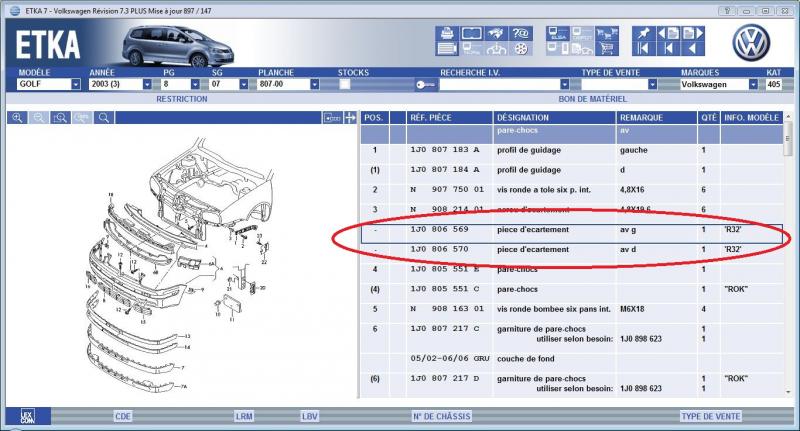Select part row 1J0 806 569
This screenshot has height=431, width=800.
[571, 233]
